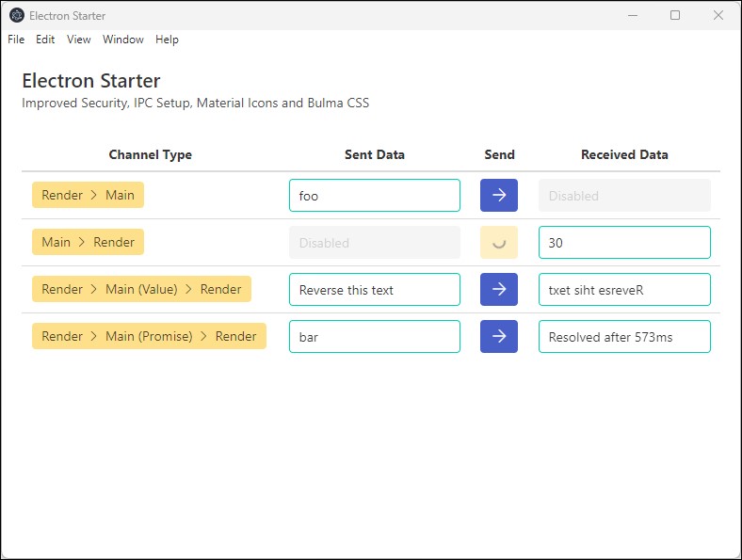Click the received data field showing 30
Image resolution: width=742 pixels, height=560 pixels.
[624, 242]
